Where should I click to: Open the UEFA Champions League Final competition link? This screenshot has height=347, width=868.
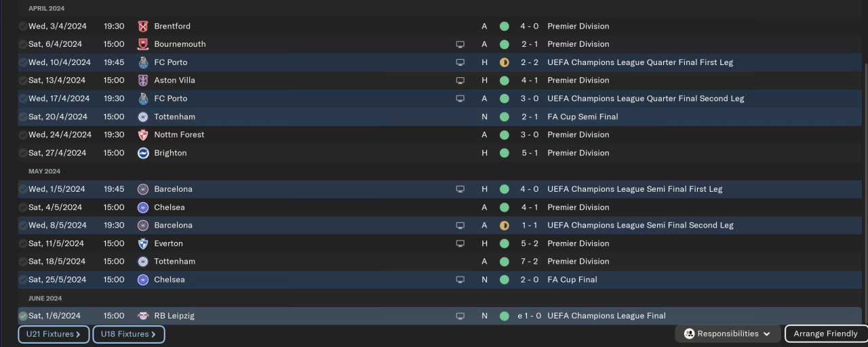click(x=606, y=316)
